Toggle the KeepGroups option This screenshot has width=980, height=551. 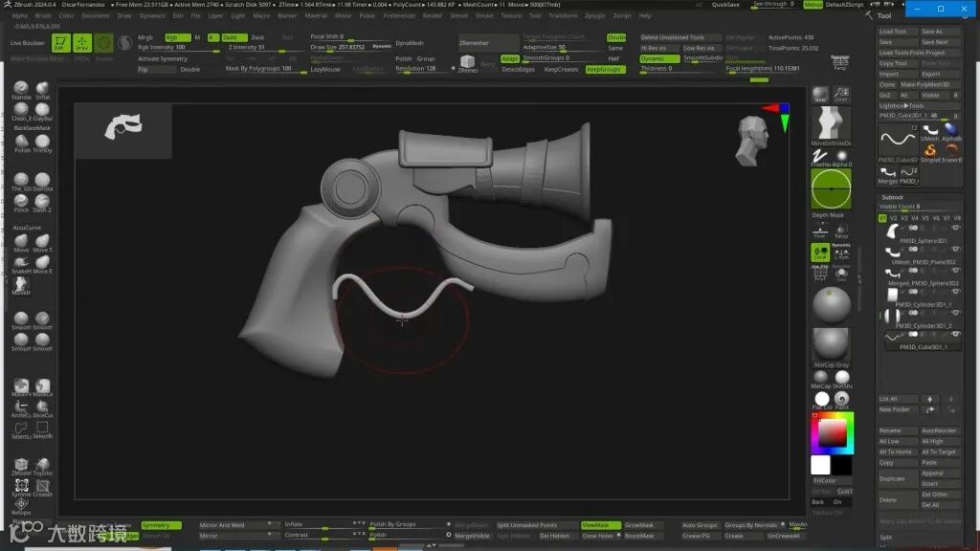[x=605, y=69]
